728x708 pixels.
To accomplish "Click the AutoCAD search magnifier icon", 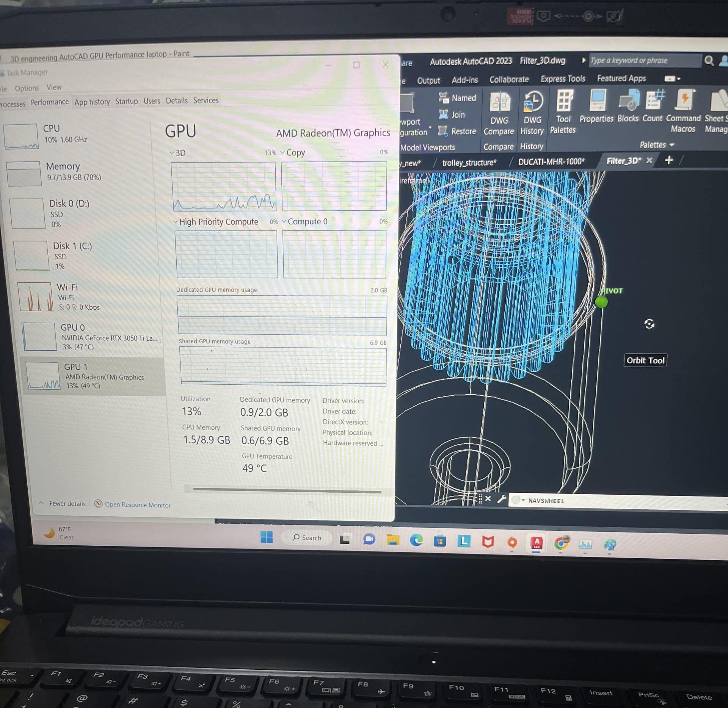I will (x=708, y=61).
